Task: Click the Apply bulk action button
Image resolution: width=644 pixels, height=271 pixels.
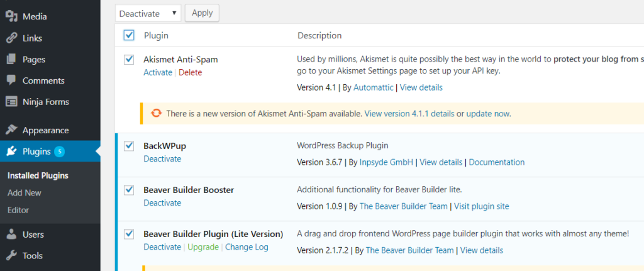Action: [x=202, y=13]
